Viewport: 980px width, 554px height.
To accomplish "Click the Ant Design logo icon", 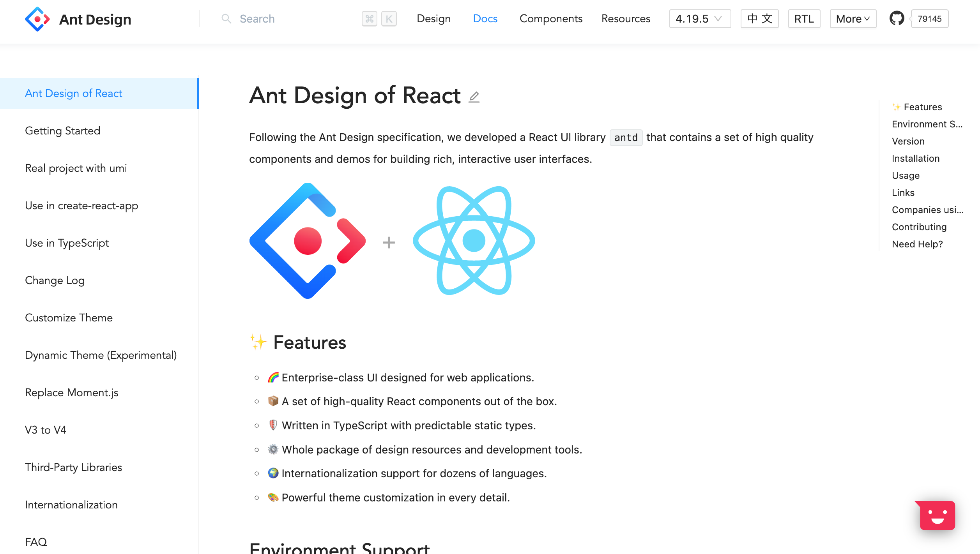I will pos(37,19).
